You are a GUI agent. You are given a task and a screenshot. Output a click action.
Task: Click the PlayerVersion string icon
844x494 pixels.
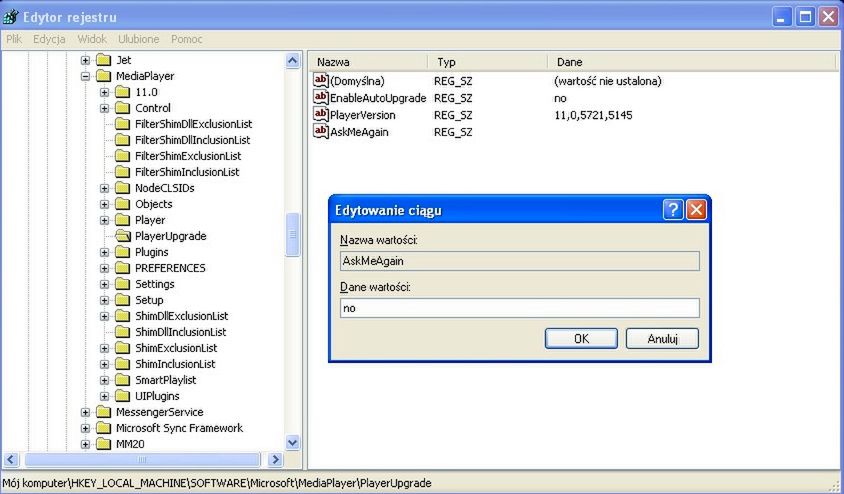point(321,115)
